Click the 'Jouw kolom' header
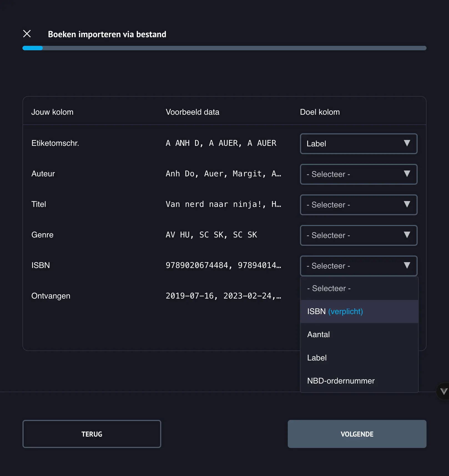This screenshot has height=476, width=449. 52,112
